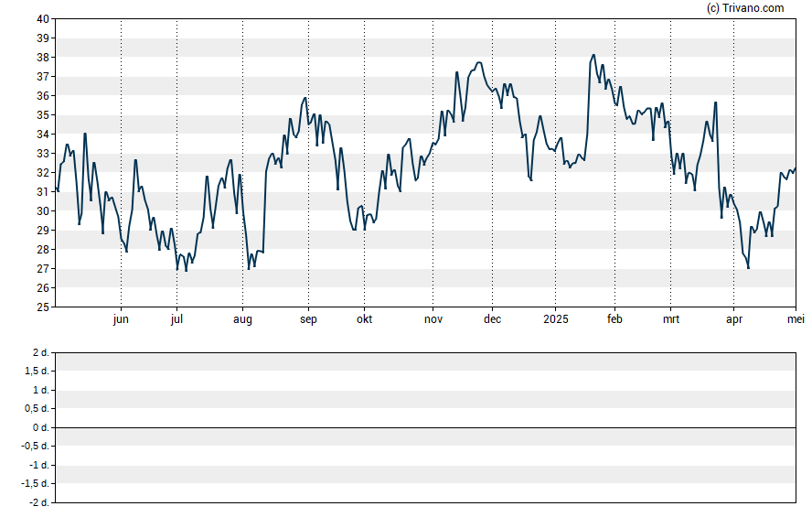Select the 1,5 d. lower axis label
This screenshot has width=812, height=517.
[37, 371]
